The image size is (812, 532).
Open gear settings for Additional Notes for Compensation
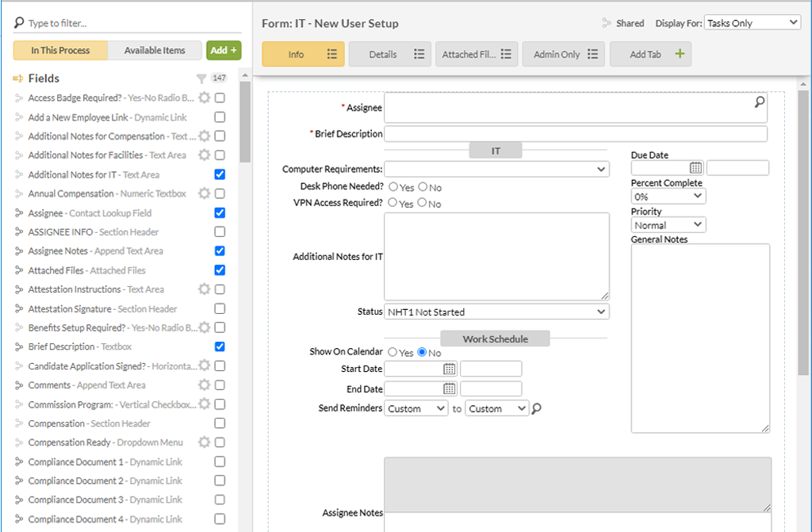coord(205,136)
